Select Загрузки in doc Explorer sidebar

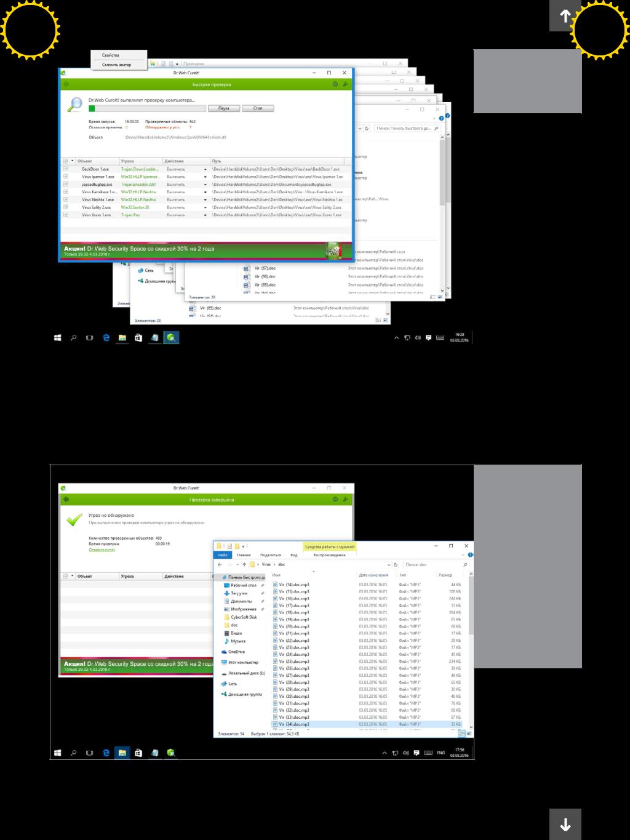click(x=239, y=593)
